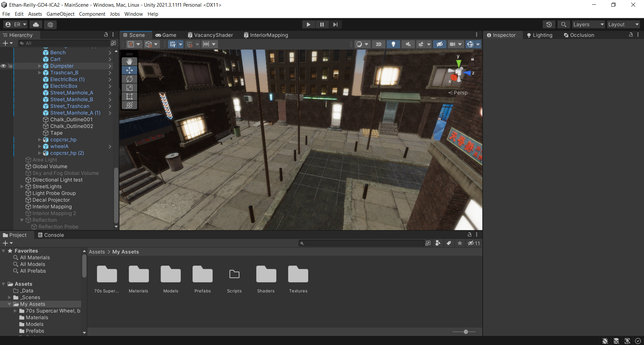Select the Scale tool in scene toolbar
The image size is (644, 345).
(x=129, y=88)
